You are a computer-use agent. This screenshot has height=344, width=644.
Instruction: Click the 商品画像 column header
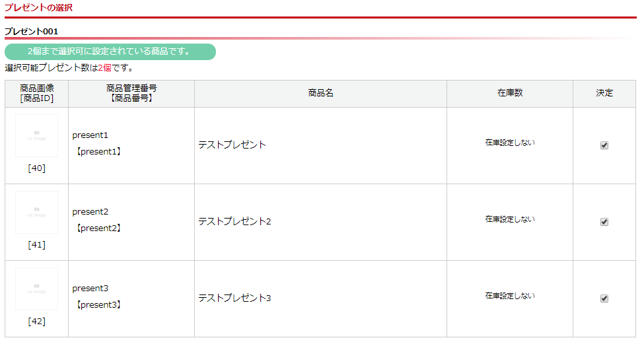[x=37, y=88]
